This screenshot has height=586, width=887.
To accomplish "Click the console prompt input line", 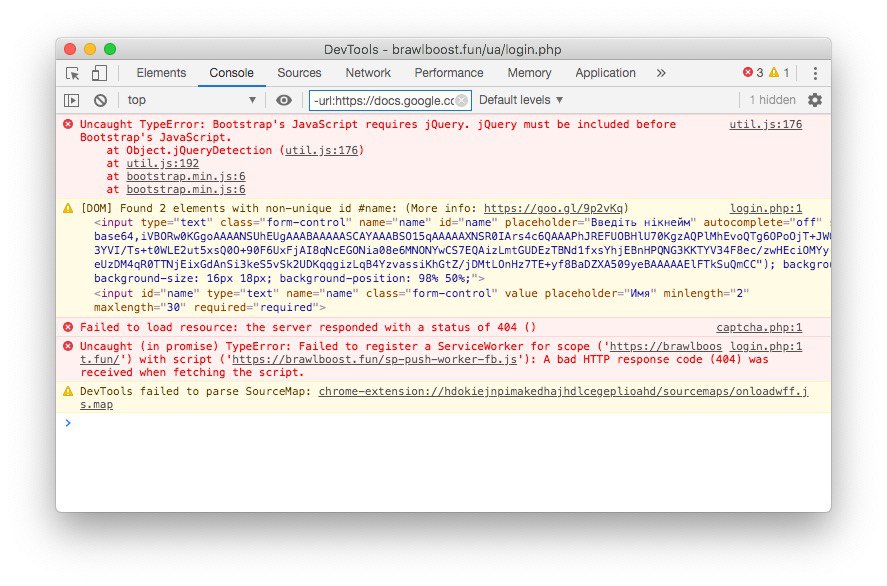I will pyautogui.click(x=444, y=423).
